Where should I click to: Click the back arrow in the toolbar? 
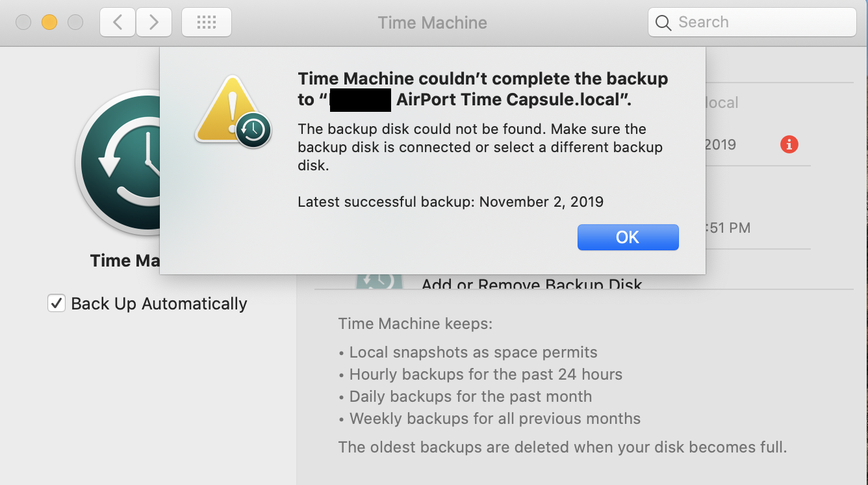click(x=117, y=21)
